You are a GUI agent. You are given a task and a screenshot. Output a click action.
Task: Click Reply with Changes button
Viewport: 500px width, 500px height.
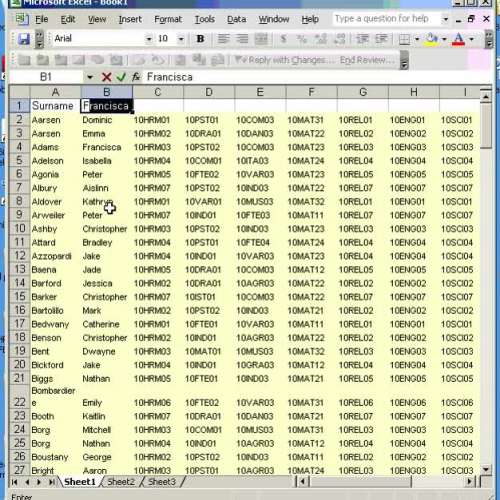click(284, 60)
